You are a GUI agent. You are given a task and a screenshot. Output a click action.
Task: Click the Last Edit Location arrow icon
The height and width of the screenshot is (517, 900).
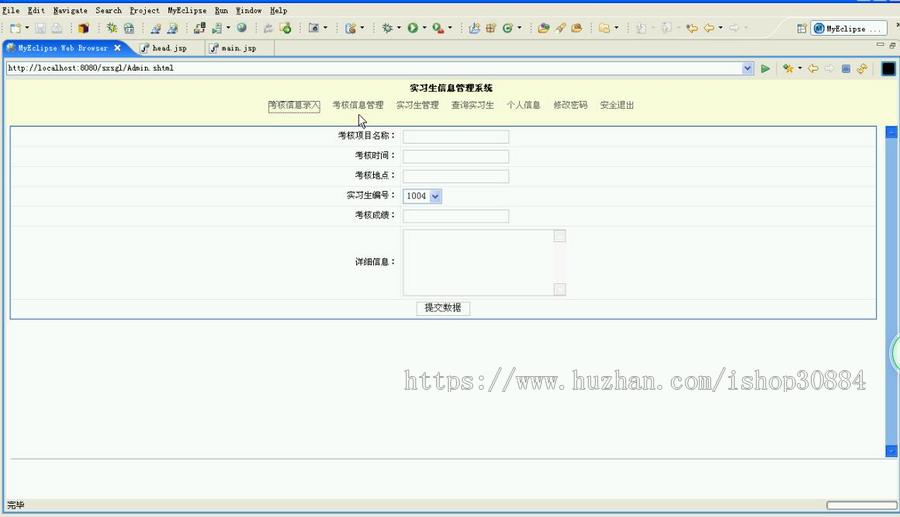point(692,28)
